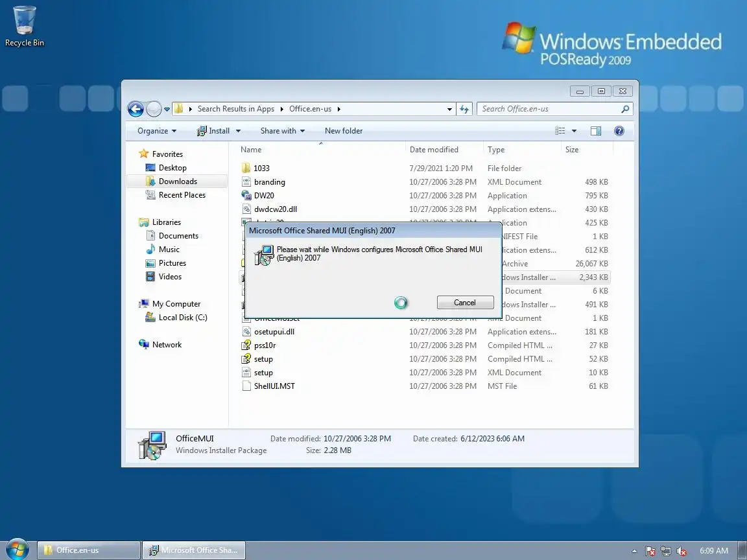The width and height of the screenshot is (747, 560).
Task: Click muted volume tray icon
Action: coord(682,551)
